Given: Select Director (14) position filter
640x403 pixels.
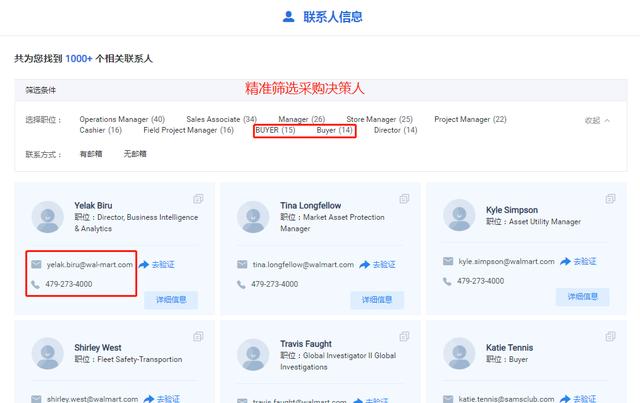Looking at the screenshot, I should tap(396, 130).
